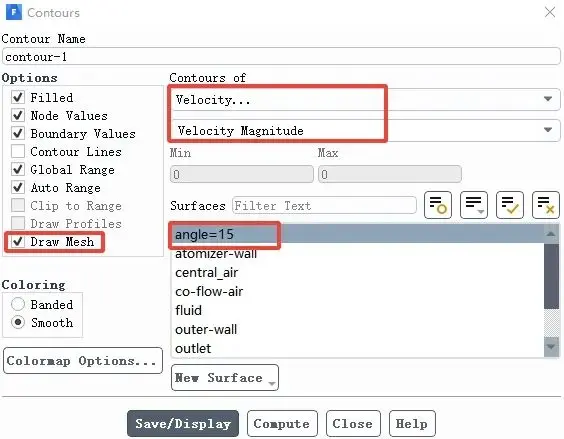Image resolution: width=564 pixels, height=439 pixels.
Task: Open the Velocity Magnitude dropdown
Action: [364, 130]
